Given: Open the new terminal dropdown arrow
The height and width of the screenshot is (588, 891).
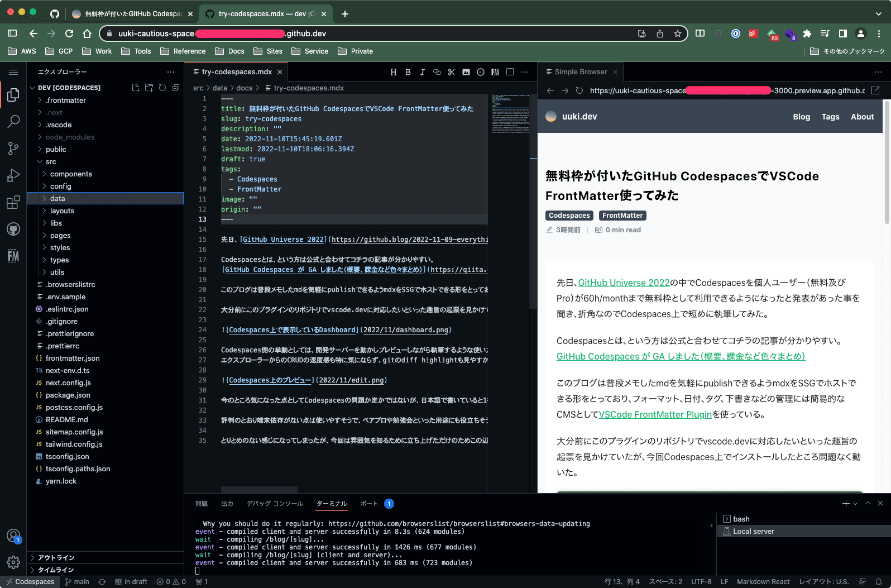Looking at the screenshot, I should [855, 504].
